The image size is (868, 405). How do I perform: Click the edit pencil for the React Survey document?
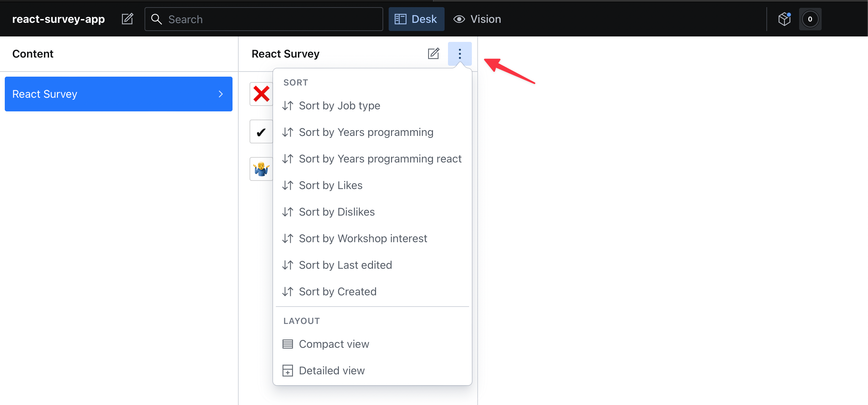(x=433, y=53)
